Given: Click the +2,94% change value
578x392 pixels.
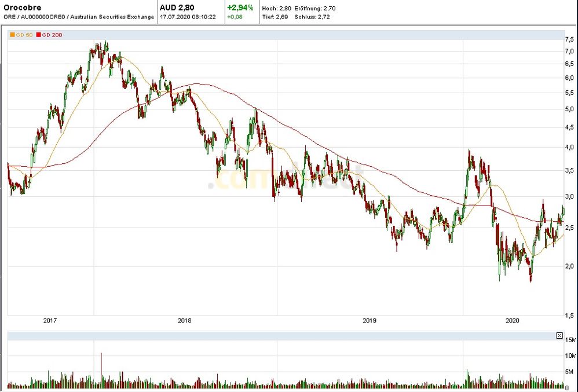Looking at the screenshot, I should pos(240,8).
